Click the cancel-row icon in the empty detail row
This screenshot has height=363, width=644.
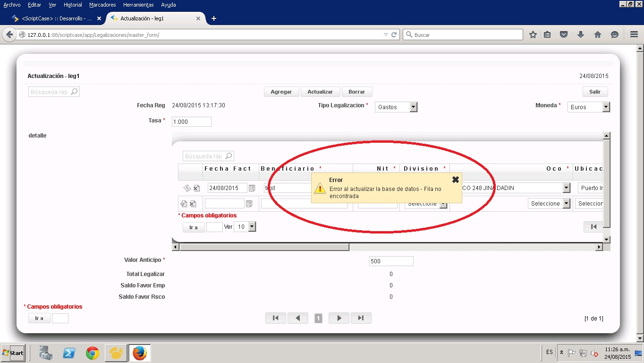click(x=193, y=204)
